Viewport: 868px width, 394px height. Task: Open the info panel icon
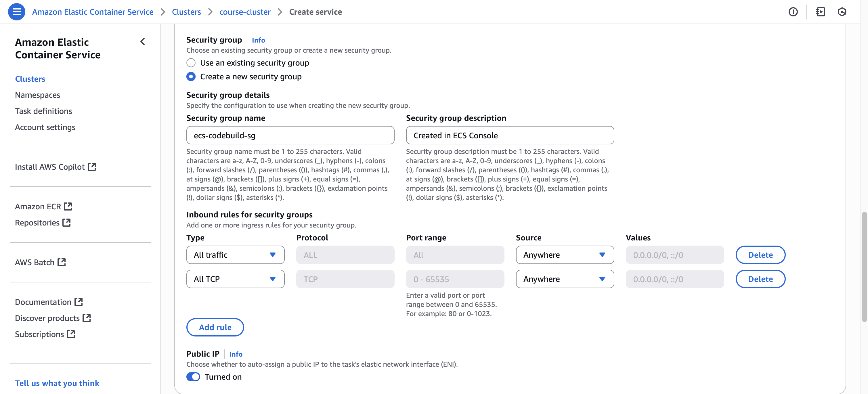(793, 12)
